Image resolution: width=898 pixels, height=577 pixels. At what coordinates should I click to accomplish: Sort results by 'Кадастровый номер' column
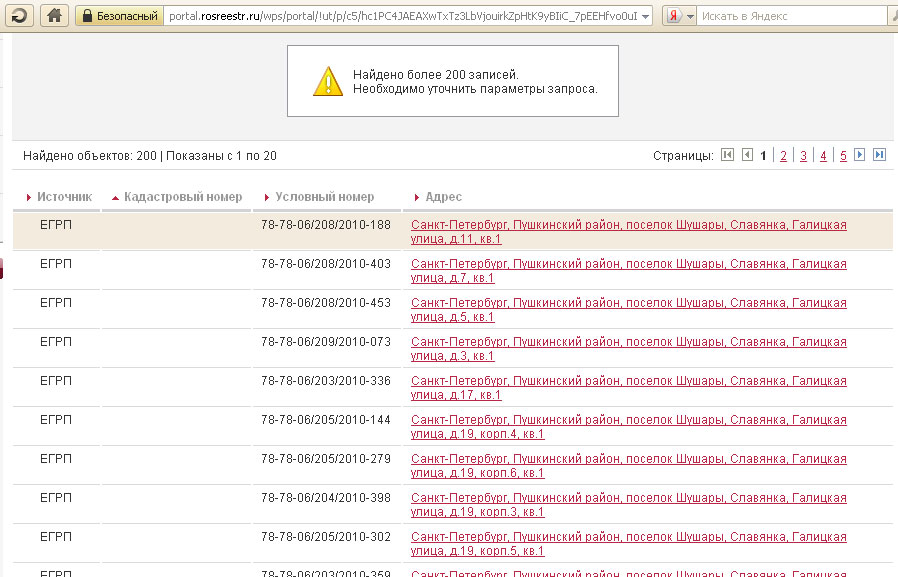coord(182,197)
